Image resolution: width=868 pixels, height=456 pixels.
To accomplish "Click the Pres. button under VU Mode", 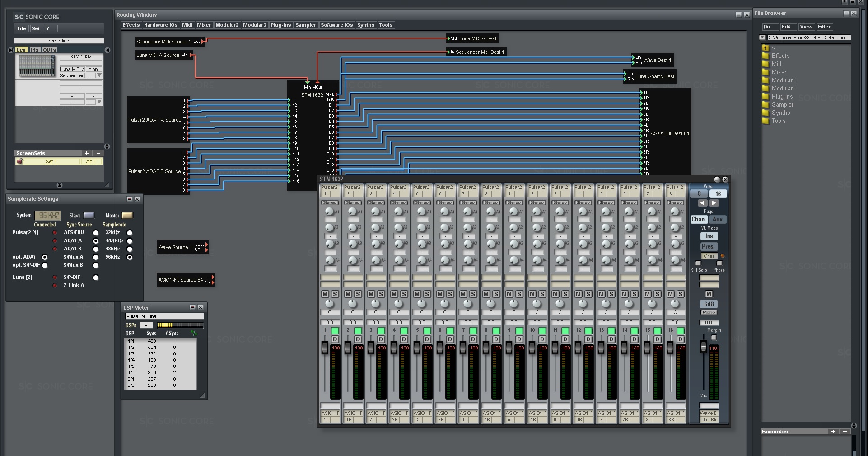I will (709, 246).
